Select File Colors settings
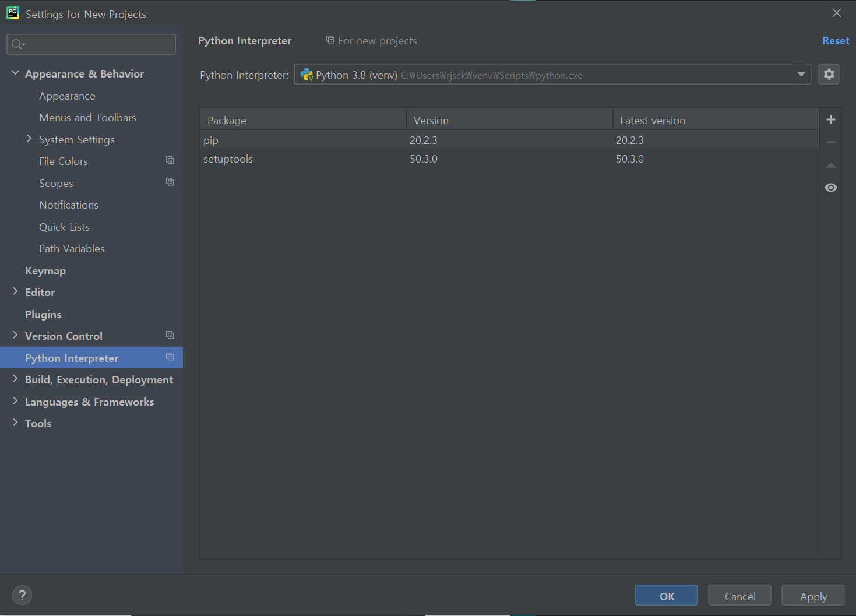Viewport: 856px width, 616px height. (x=64, y=161)
